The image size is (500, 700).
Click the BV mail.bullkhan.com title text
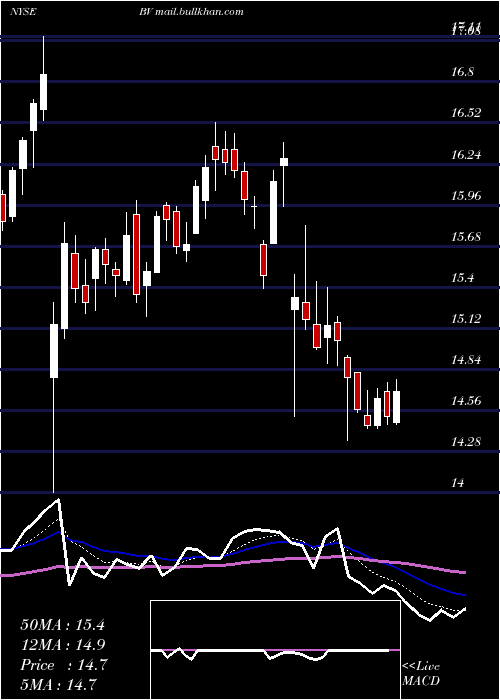(x=192, y=12)
